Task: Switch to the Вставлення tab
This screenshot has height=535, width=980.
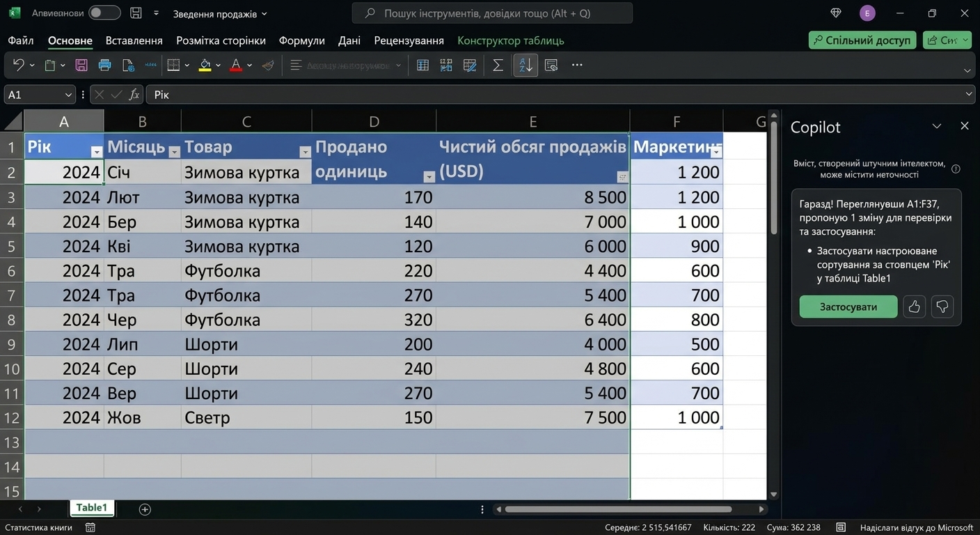Action: point(134,40)
